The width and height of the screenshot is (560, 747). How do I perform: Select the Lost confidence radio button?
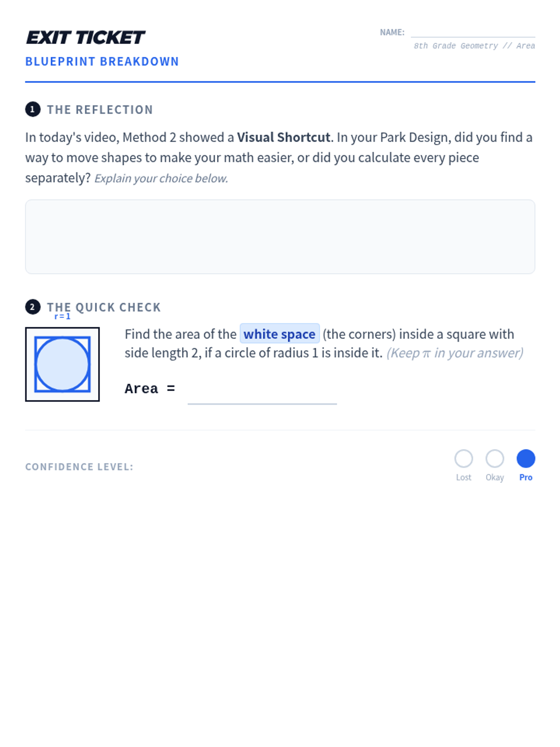pyautogui.click(x=463, y=458)
